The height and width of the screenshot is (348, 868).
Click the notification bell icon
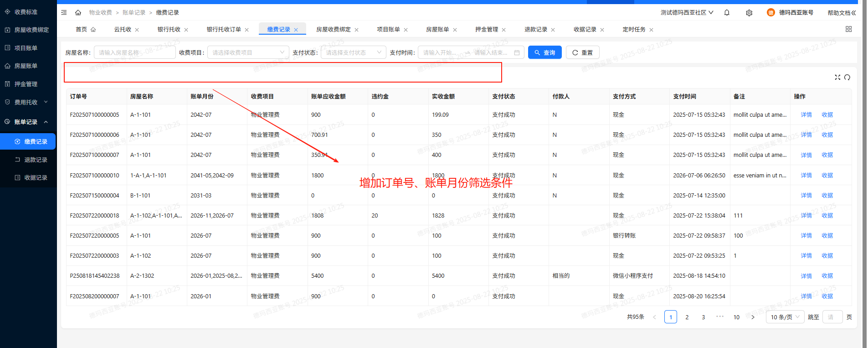(727, 13)
